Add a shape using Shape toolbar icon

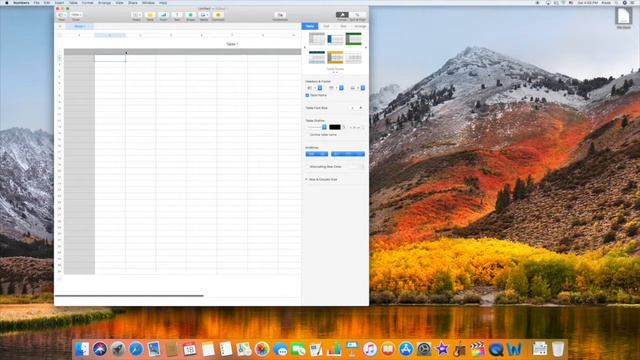[191, 15]
